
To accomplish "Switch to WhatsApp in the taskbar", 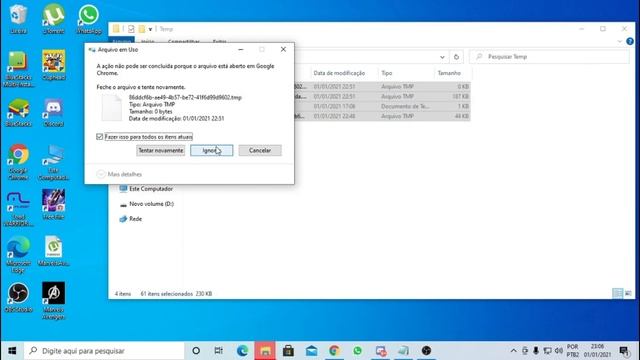I will point(358,351).
